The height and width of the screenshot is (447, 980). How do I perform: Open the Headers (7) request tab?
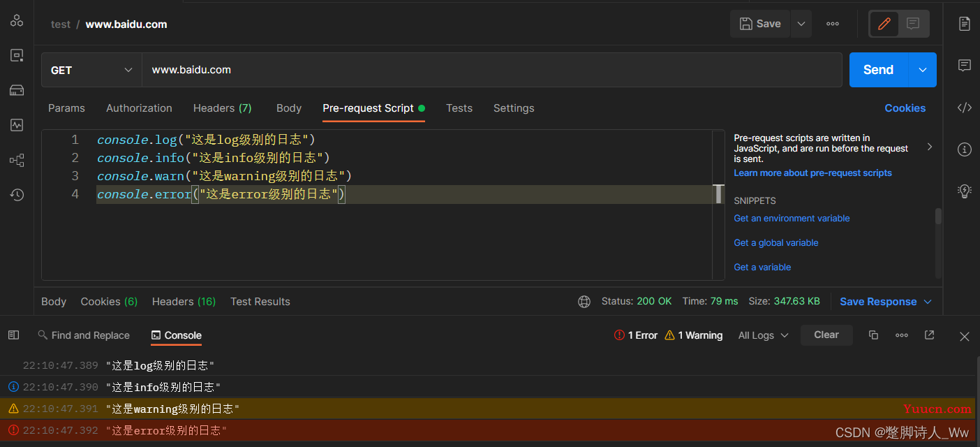(x=222, y=108)
